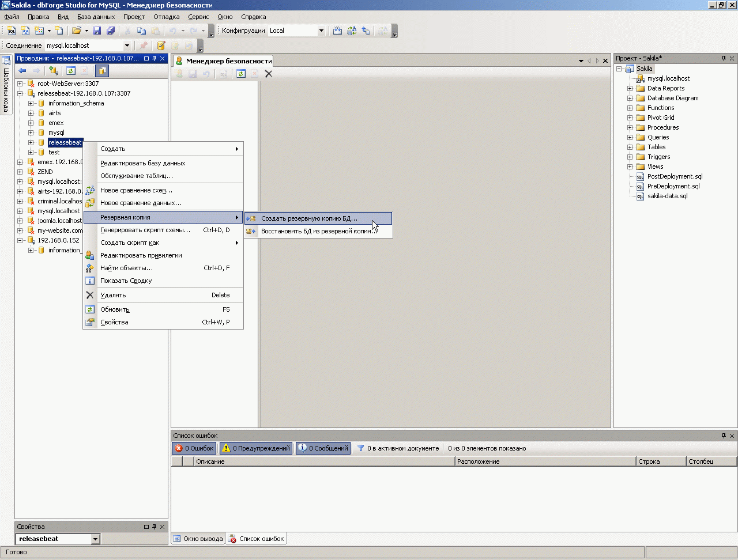
Task: Toggle the 0 Сообщений filter button
Action: coord(323,448)
